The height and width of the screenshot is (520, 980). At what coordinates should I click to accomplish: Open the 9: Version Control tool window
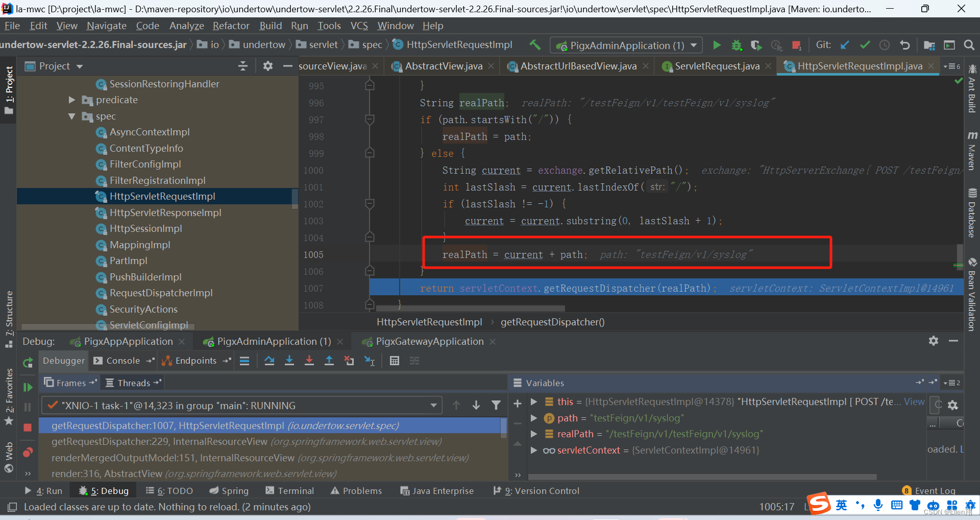536,491
